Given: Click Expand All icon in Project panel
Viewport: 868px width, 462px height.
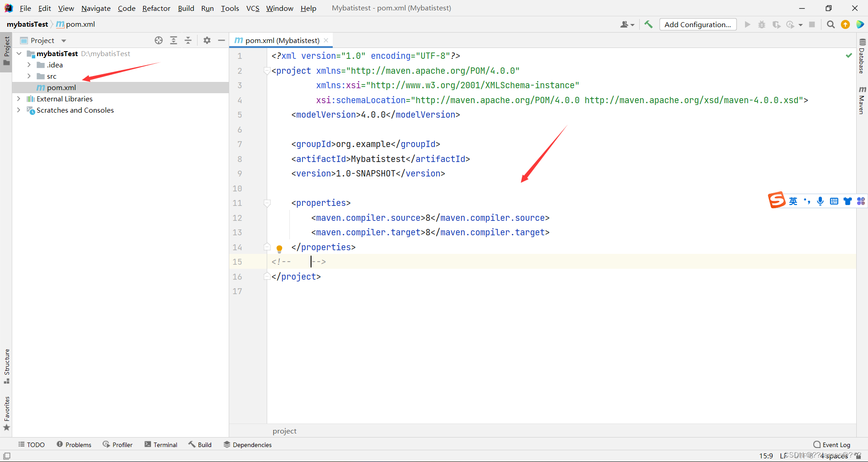Looking at the screenshot, I should tap(174, 40).
